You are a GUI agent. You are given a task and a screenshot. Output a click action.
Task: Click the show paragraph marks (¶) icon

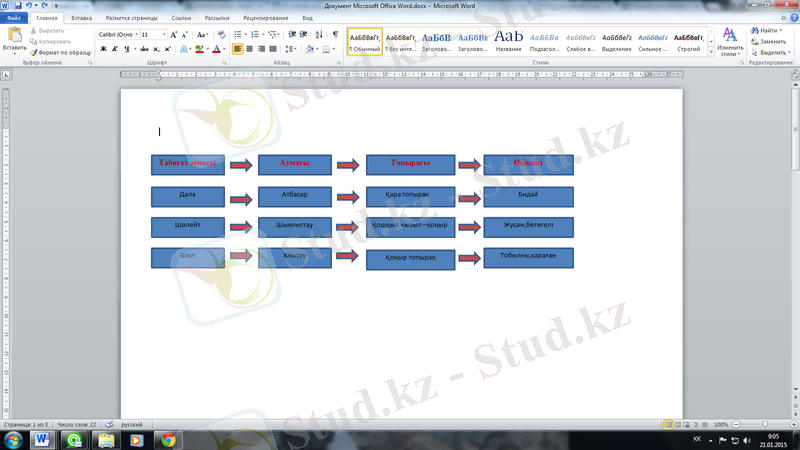tap(335, 34)
